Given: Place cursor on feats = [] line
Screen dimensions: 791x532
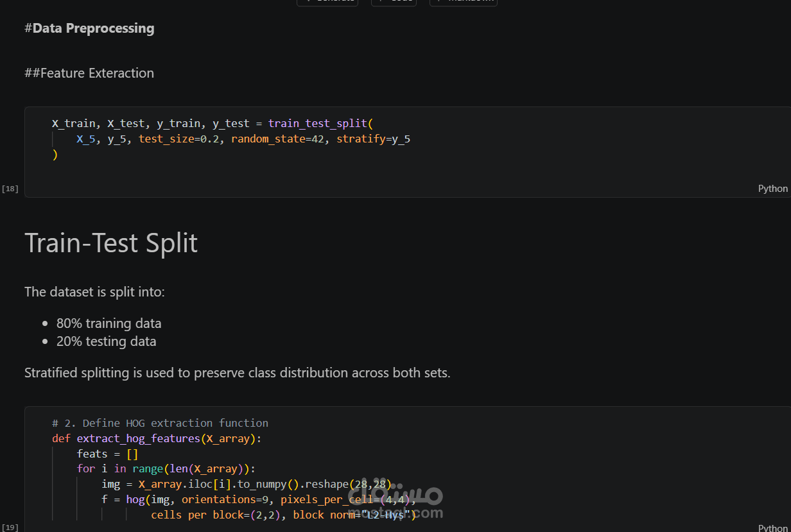Looking at the screenshot, I should pyautogui.click(x=107, y=454).
